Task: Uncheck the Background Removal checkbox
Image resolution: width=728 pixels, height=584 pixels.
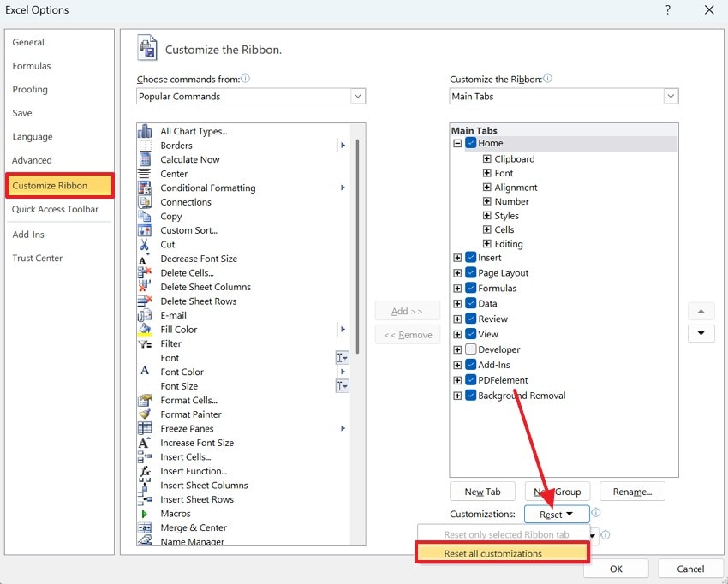Action: pyautogui.click(x=471, y=395)
